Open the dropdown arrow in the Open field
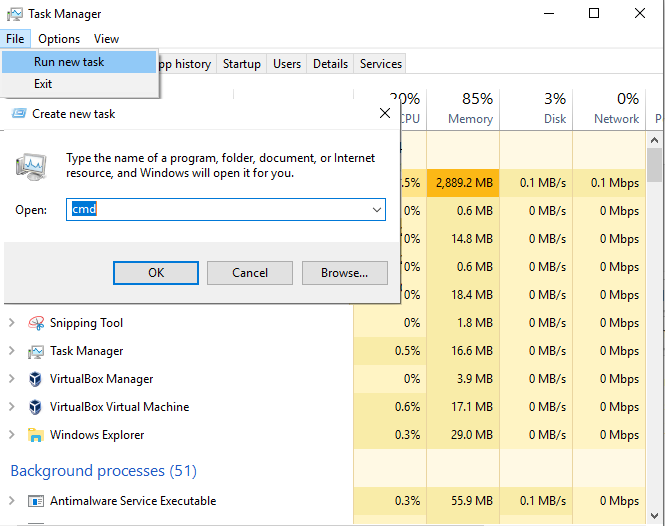665x526 pixels. (x=376, y=210)
